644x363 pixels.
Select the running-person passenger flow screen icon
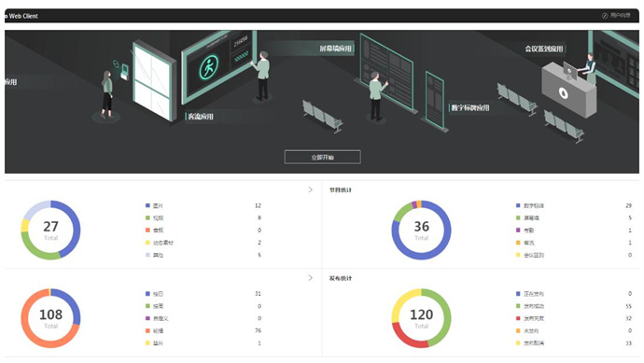coord(209,67)
